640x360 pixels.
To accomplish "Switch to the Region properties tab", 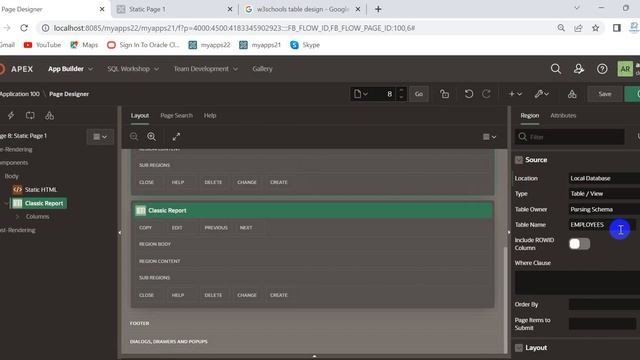I will [x=529, y=116].
